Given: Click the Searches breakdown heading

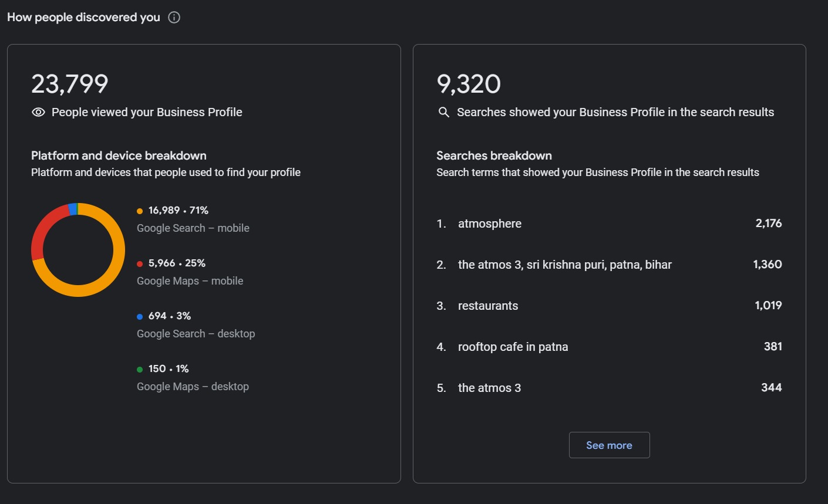Looking at the screenshot, I should tap(494, 155).
